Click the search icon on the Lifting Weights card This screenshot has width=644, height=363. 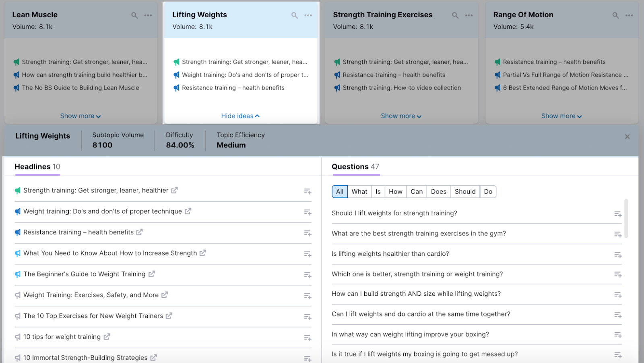tap(294, 15)
